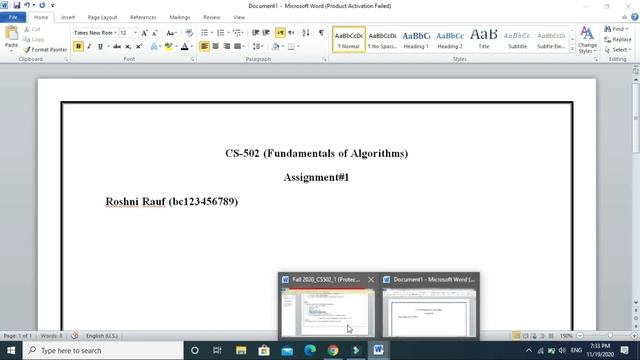Open Word Help question mark icon
The height and width of the screenshot is (360, 640).
pos(634,17)
